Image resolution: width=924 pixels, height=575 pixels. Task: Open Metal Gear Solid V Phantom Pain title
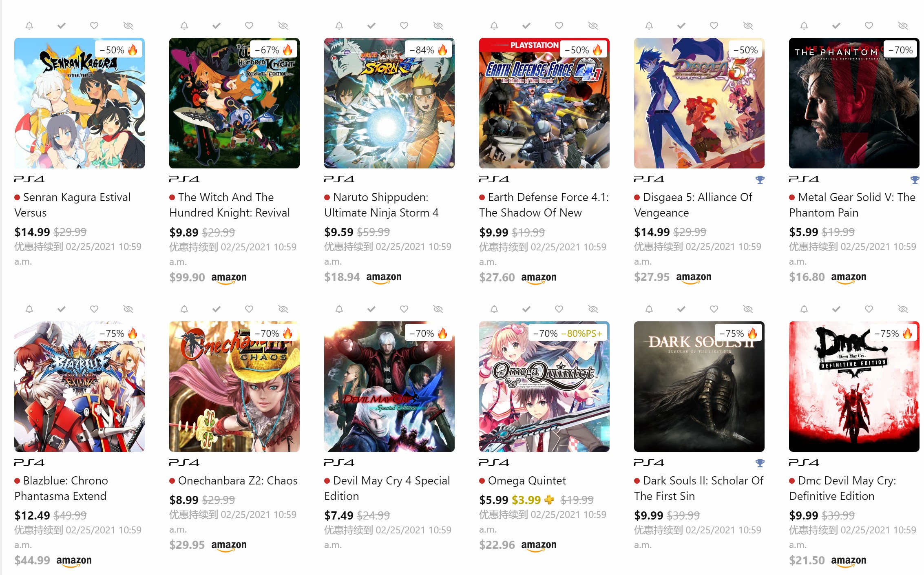[852, 205]
